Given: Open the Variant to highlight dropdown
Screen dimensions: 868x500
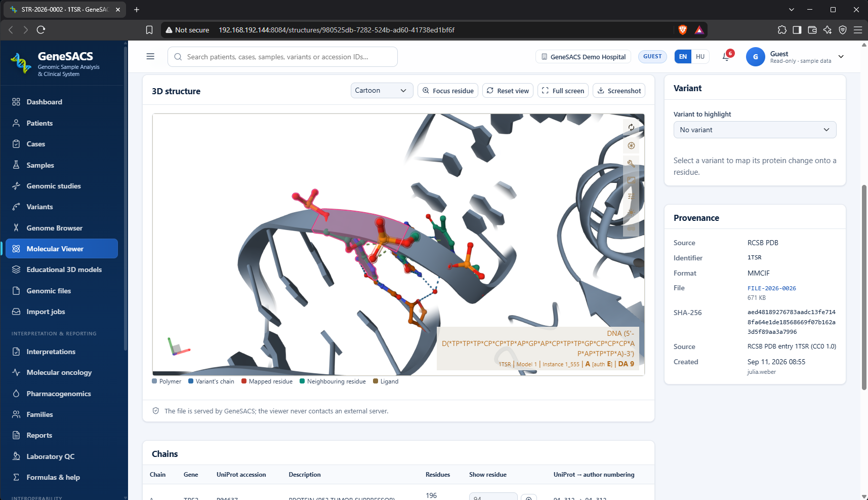Looking at the screenshot, I should (x=755, y=130).
